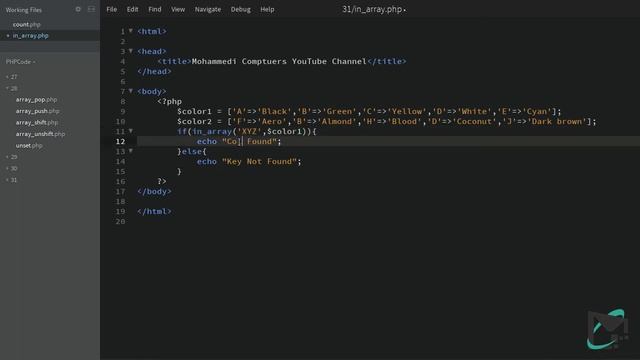Click the $color1 variable on line 9
The width and height of the screenshot is (640, 360).
tap(194, 111)
